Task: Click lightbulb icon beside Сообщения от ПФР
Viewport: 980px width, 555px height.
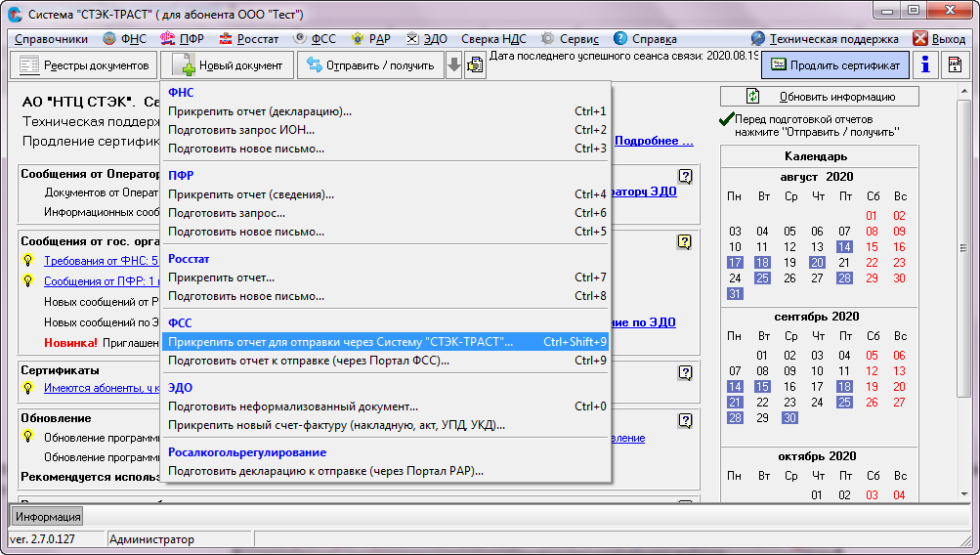Action: [27, 280]
